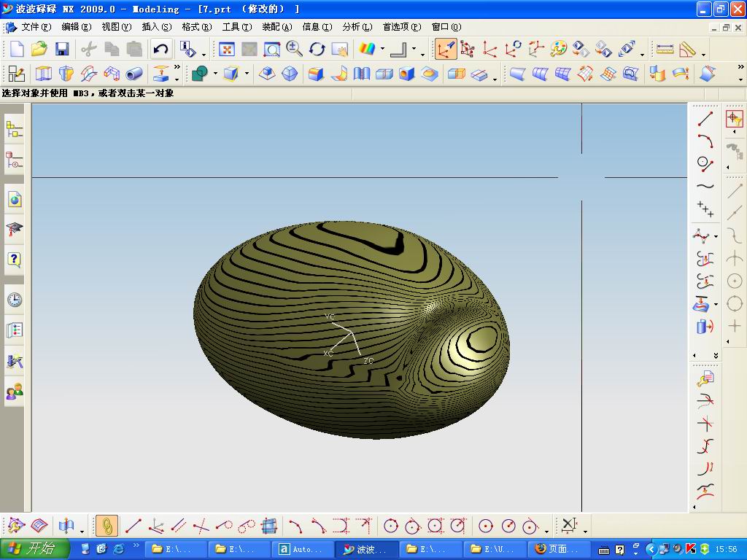Open 视图 (View) menu
The height and width of the screenshot is (560, 747).
117,27
